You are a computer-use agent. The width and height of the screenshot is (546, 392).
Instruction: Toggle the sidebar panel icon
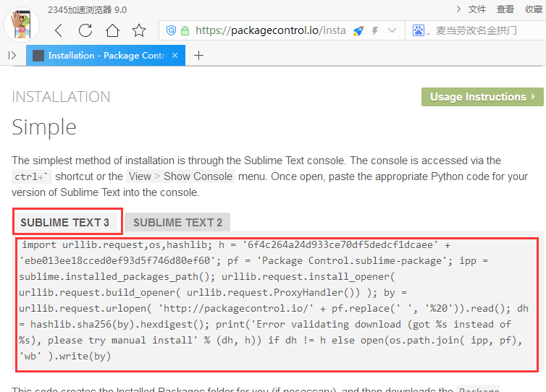pyautogui.click(x=12, y=55)
